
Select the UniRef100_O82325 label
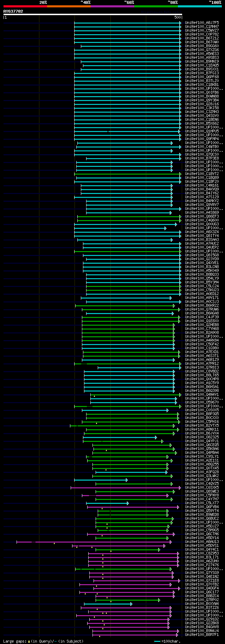(202, 437)
